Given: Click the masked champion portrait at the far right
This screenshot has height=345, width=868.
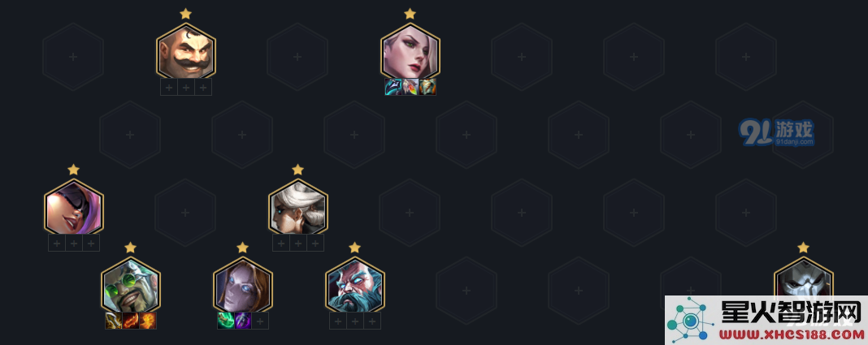Looking at the screenshot, I should click(x=803, y=278).
